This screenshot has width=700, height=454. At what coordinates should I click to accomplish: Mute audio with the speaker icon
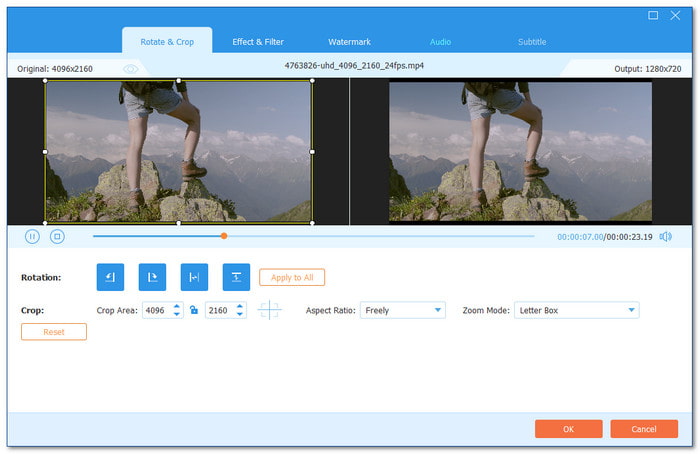[666, 237]
